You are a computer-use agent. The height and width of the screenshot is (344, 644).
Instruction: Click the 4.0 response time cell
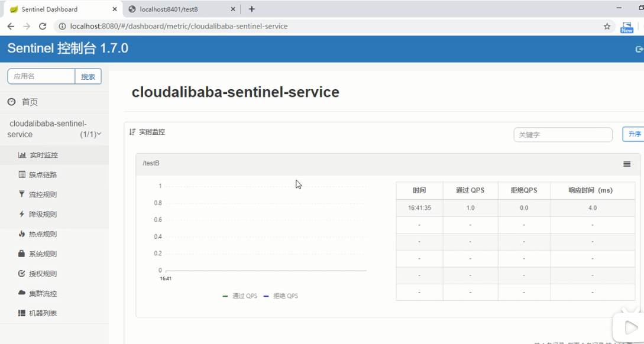pyautogui.click(x=593, y=208)
